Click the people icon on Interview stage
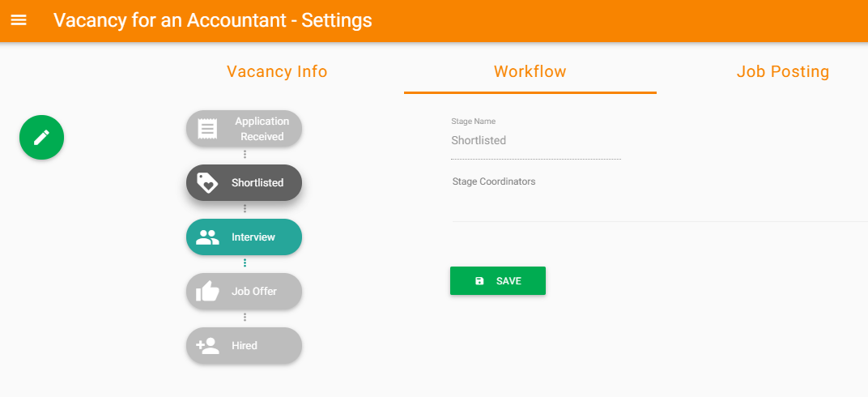This screenshot has width=868, height=397. point(207,237)
